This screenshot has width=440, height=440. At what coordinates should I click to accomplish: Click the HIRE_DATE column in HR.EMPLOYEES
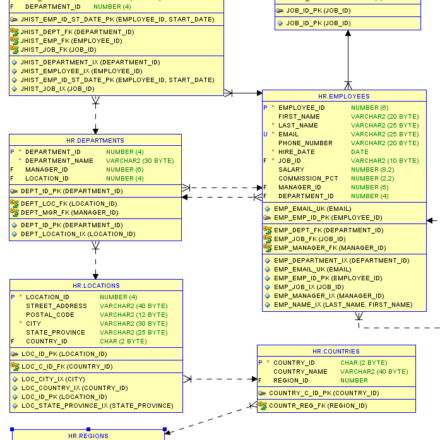pyautogui.click(x=297, y=152)
